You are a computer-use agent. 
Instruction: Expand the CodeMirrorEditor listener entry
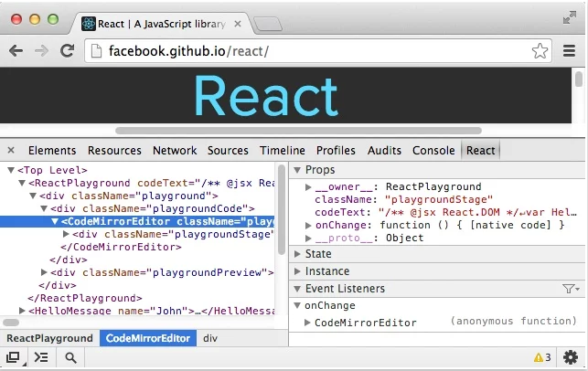307,323
